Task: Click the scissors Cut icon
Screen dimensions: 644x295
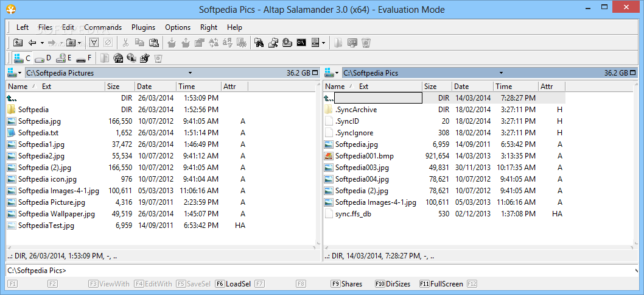Action: click(125, 43)
